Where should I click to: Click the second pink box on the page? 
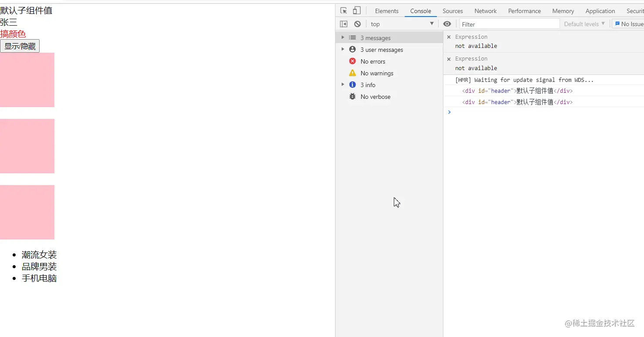coord(27,146)
